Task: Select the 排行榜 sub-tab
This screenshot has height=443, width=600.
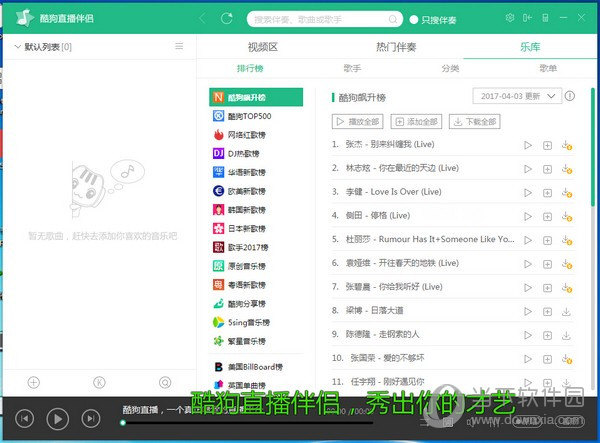Action: tap(250, 68)
